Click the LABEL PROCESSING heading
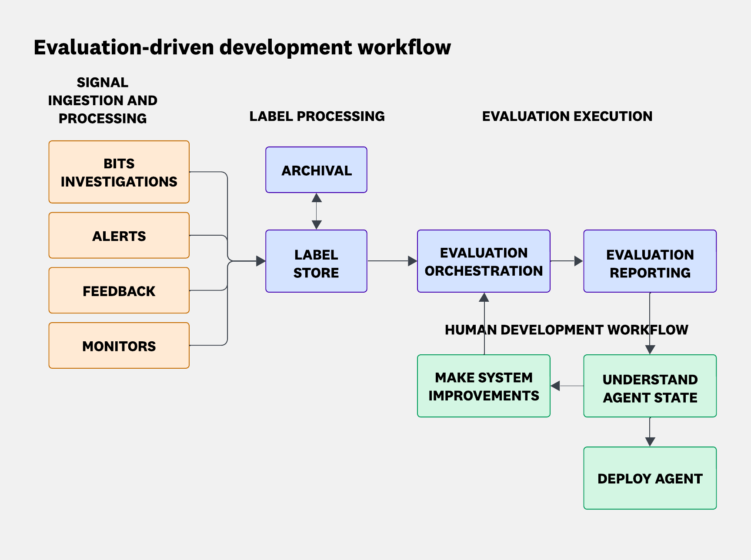 tap(317, 117)
